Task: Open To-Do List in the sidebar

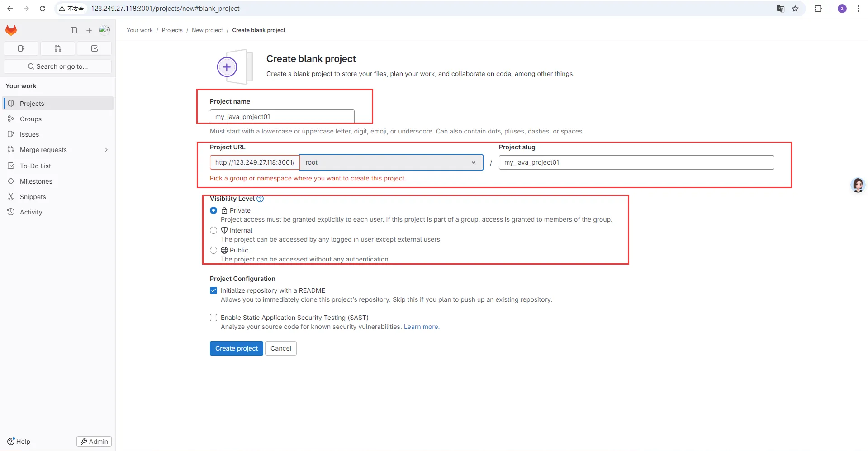Action: (58, 166)
